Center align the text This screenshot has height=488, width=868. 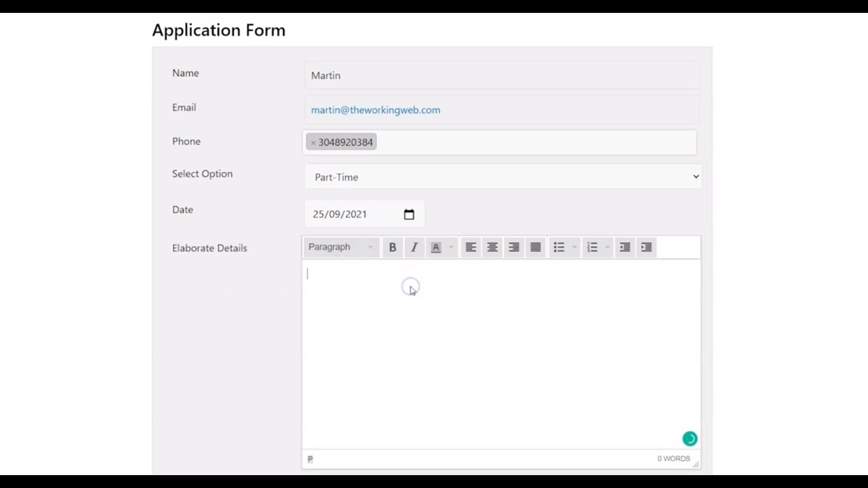tap(492, 247)
